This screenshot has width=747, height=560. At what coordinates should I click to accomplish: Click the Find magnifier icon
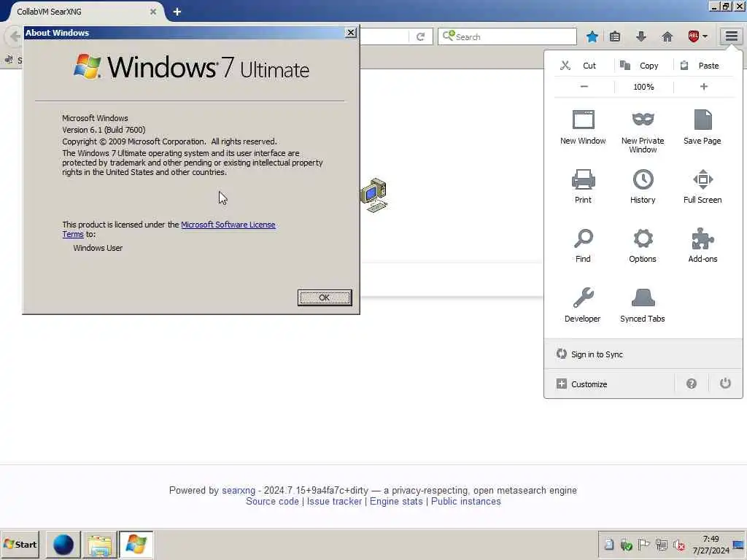(583, 238)
